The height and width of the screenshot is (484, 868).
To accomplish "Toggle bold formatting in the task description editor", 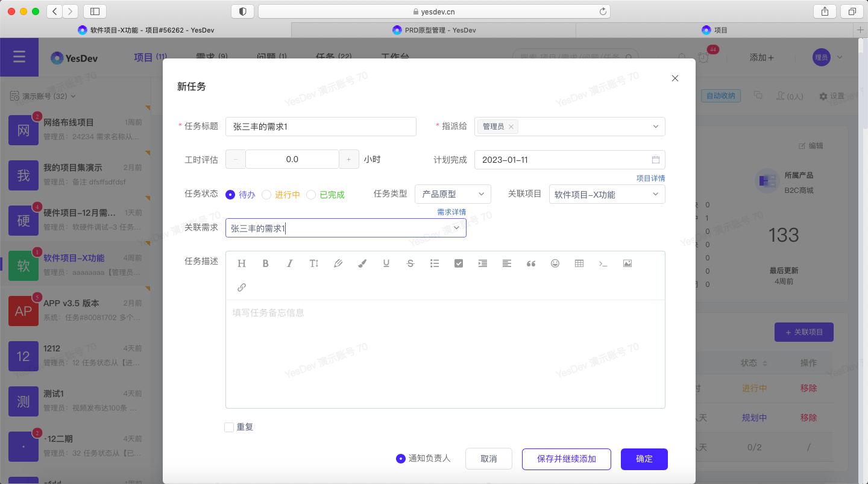I will pyautogui.click(x=266, y=263).
